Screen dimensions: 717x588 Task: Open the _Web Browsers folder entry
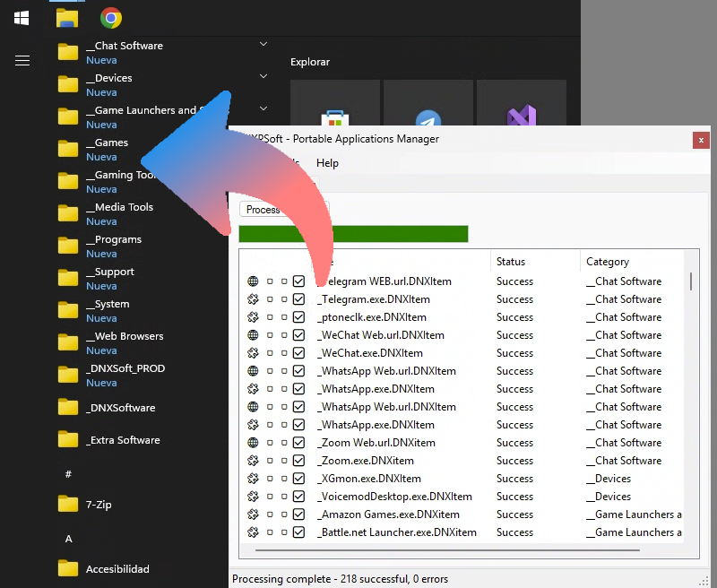coord(125,343)
